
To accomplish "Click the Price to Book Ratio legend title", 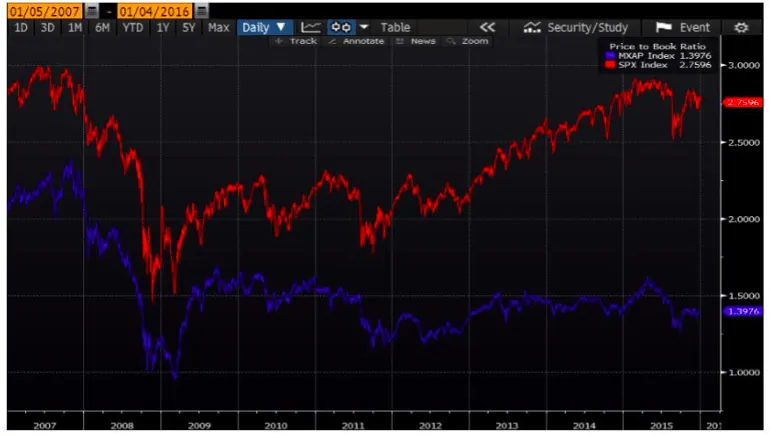I will tap(657, 47).
